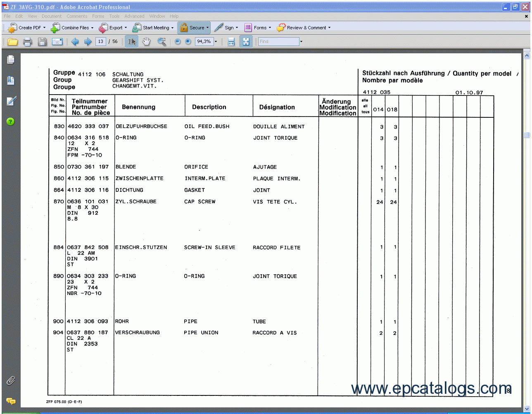Viewport: 532px width, 414px height.
Task: Click the zoom field showing 94,3%
Action: [204, 42]
